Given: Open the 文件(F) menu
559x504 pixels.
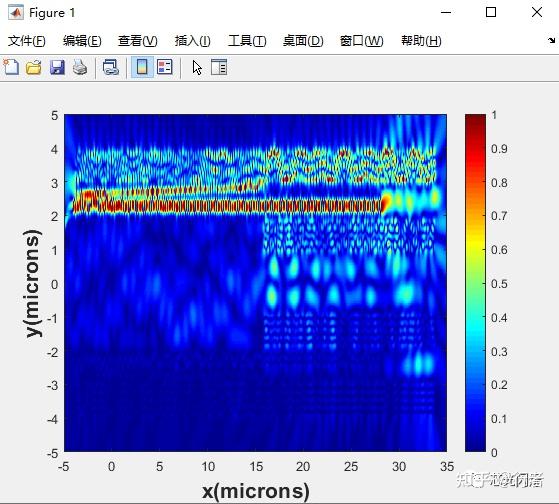Looking at the screenshot, I should coord(27,41).
